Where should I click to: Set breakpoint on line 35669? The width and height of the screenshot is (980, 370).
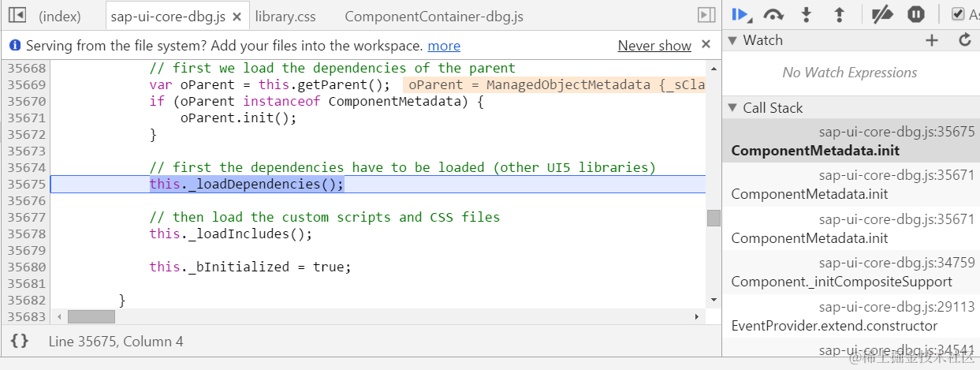(26, 84)
